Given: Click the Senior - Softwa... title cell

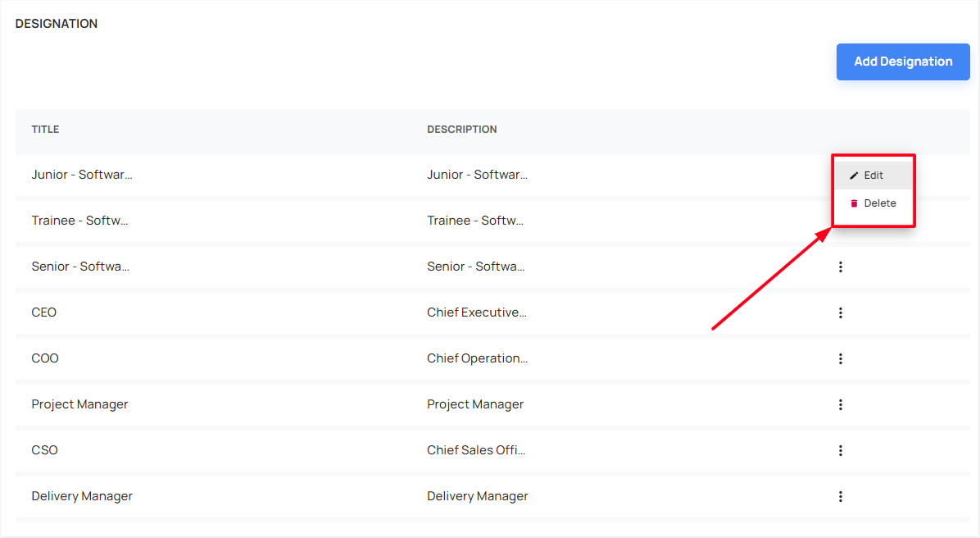Looking at the screenshot, I should 80,267.
